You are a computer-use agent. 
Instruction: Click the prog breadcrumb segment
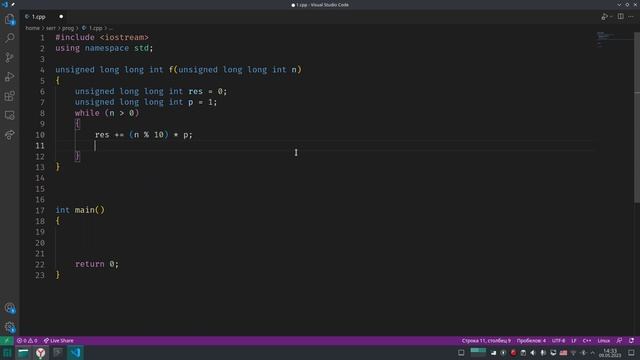coord(68,28)
